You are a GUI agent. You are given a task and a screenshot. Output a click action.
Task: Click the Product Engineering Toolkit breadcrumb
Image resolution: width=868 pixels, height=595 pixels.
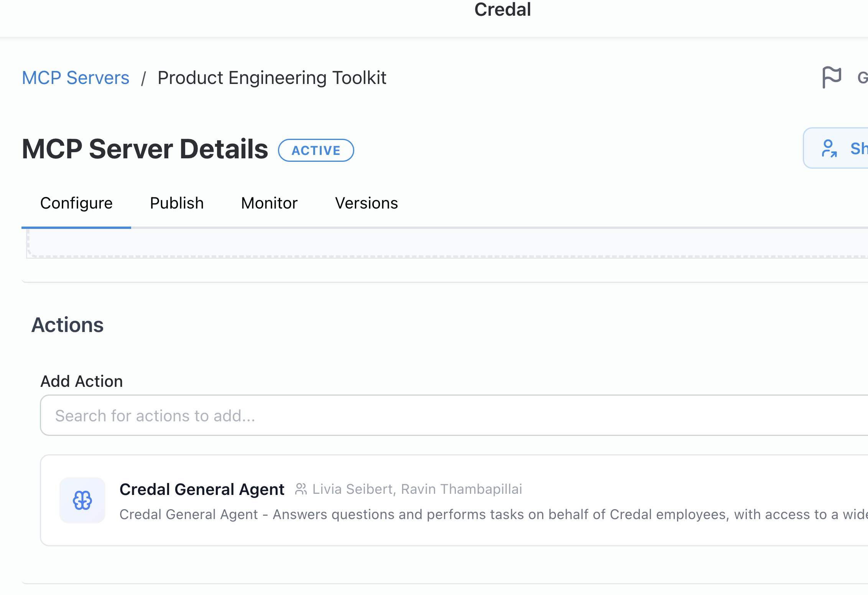[272, 77]
